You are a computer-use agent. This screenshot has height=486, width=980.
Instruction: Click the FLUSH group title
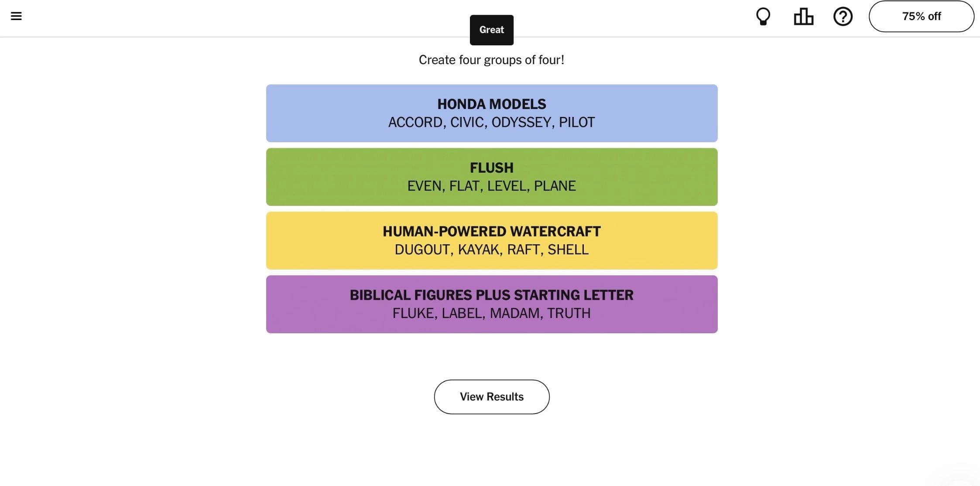[x=491, y=168]
